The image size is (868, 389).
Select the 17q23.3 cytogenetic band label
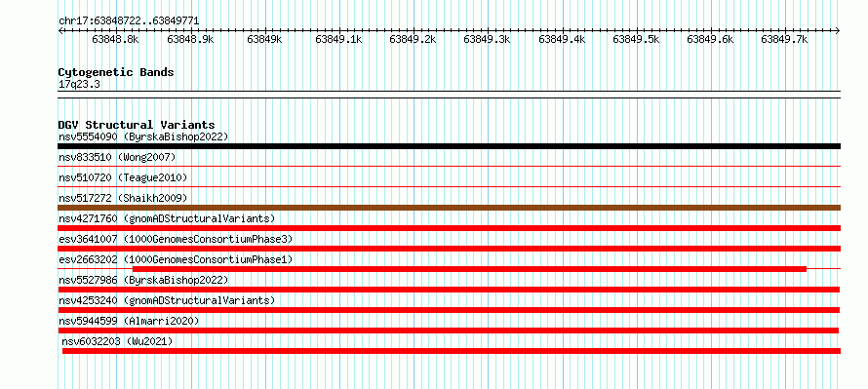[x=80, y=85]
